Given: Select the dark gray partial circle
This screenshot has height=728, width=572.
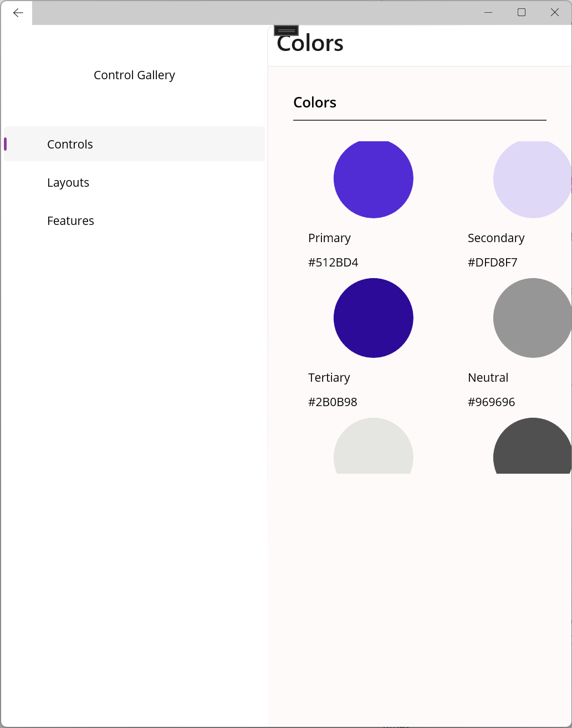Looking at the screenshot, I should (532, 446).
